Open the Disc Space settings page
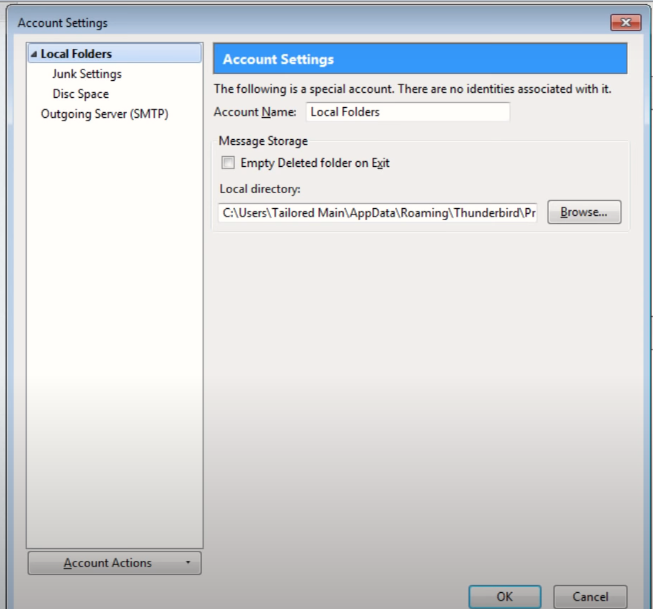Viewport: 653px width, 609px height. pyautogui.click(x=81, y=94)
